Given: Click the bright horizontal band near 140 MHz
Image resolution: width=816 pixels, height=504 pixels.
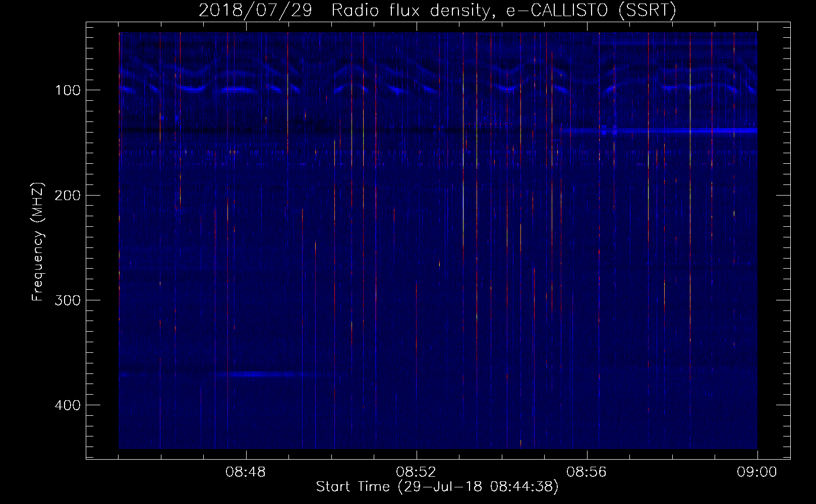Looking at the screenshot, I should [659, 131].
